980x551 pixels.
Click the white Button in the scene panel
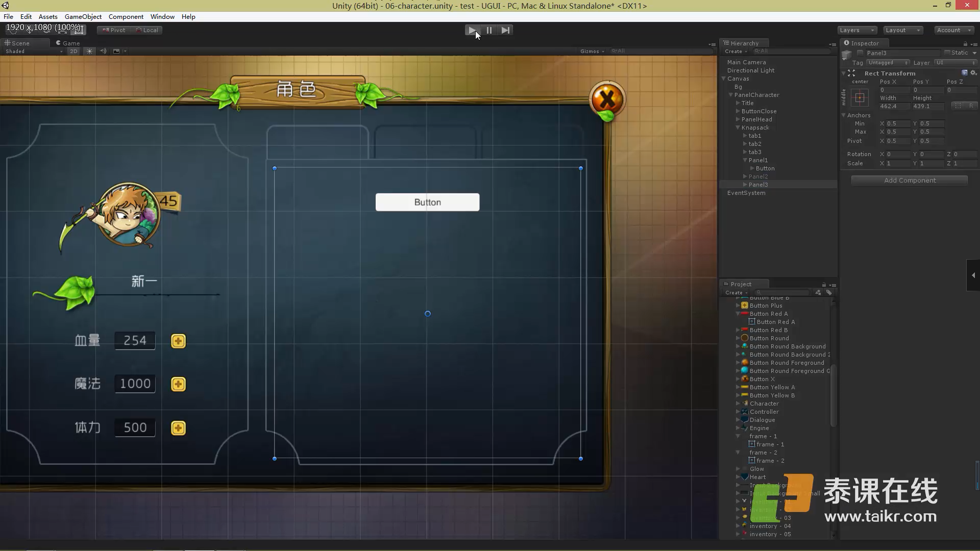coord(427,202)
